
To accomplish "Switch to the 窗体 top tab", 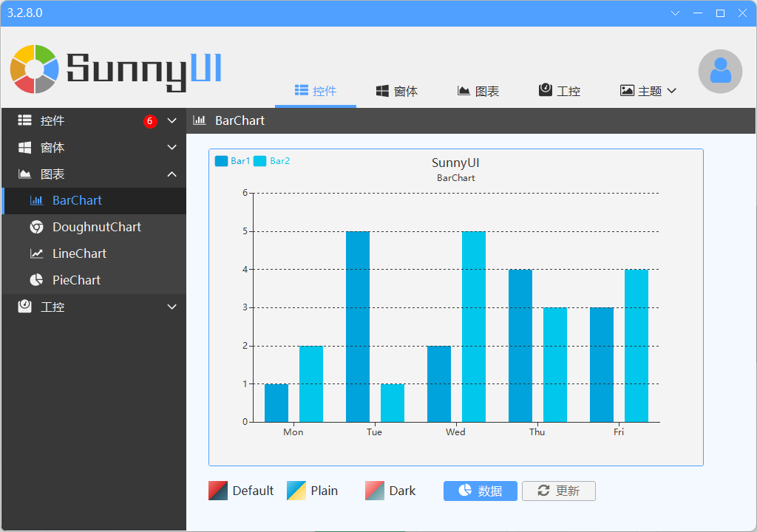I will coord(397,91).
